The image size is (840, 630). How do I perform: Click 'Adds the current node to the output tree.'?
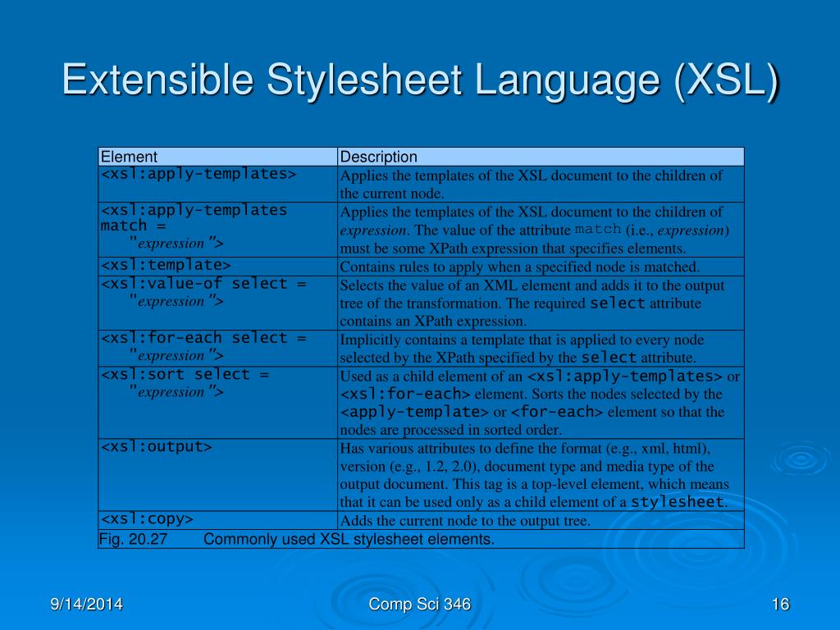tap(541, 520)
